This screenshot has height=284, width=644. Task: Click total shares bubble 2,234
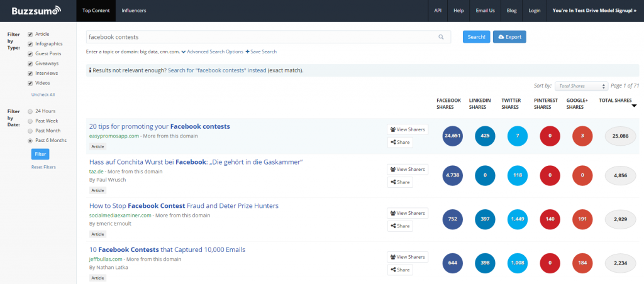pyautogui.click(x=621, y=263)
